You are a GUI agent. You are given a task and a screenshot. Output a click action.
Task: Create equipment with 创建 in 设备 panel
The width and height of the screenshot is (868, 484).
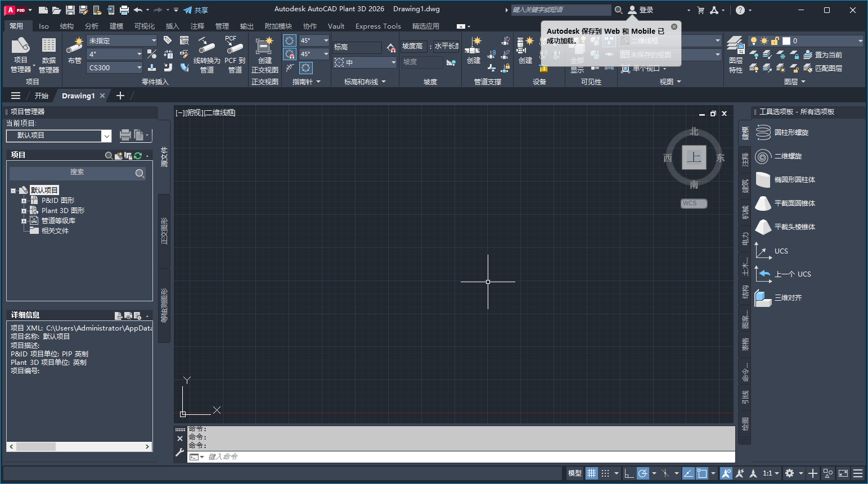point(525,51)
